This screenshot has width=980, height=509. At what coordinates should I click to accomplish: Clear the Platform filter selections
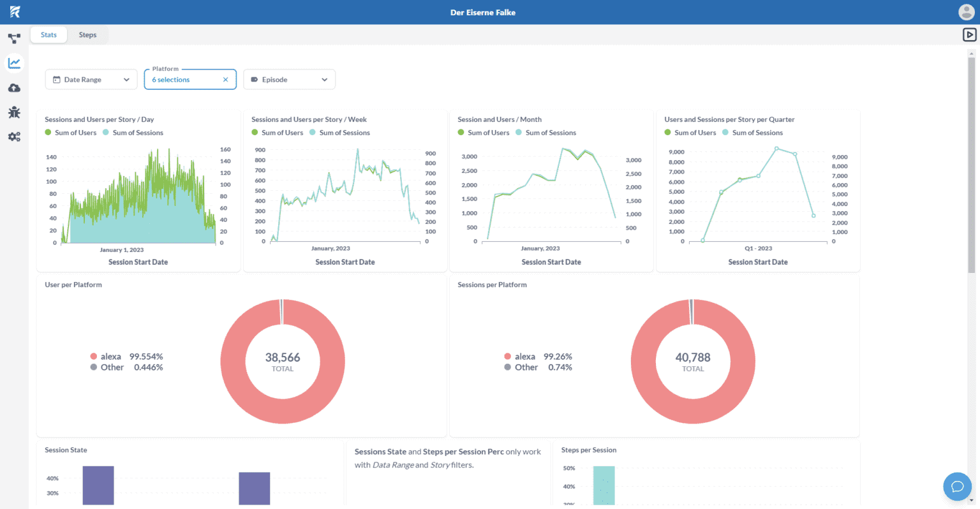(x=225, y=80)
